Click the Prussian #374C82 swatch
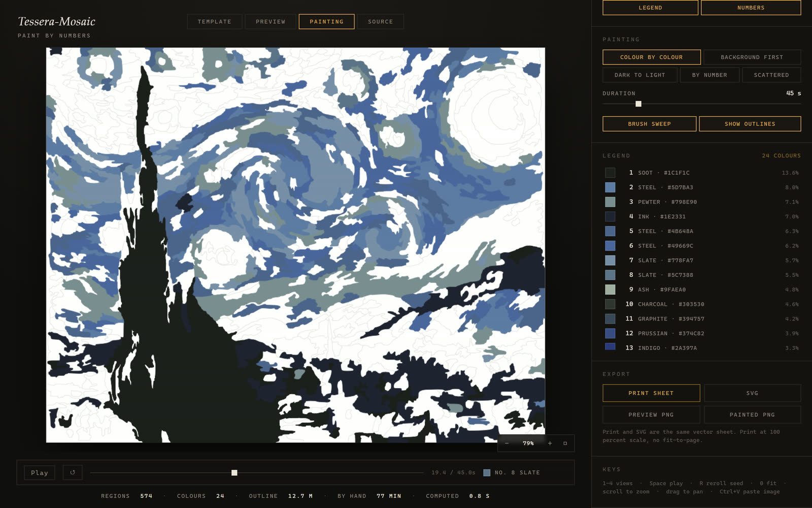Viewport: 812px width, 508px height. click(611, 333)
